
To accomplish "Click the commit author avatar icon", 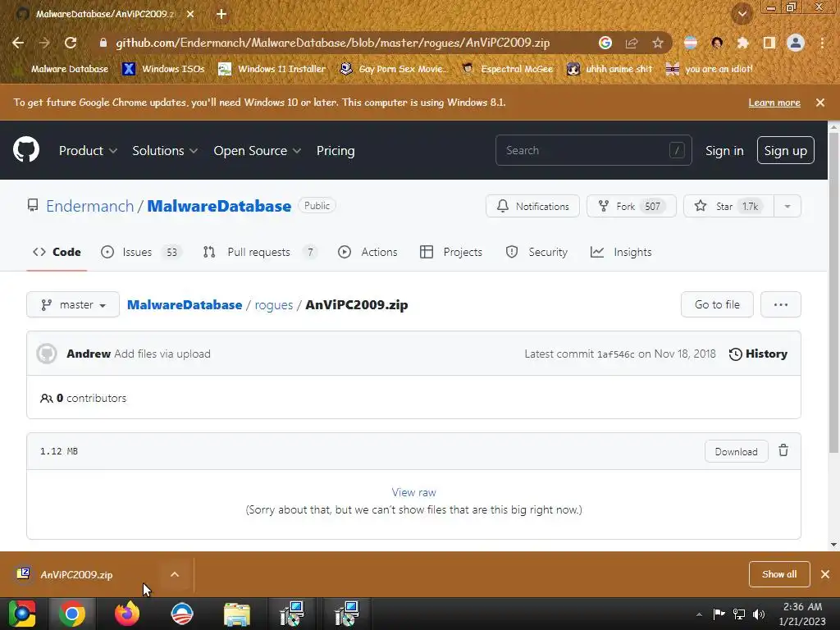I will coord(47,354).
